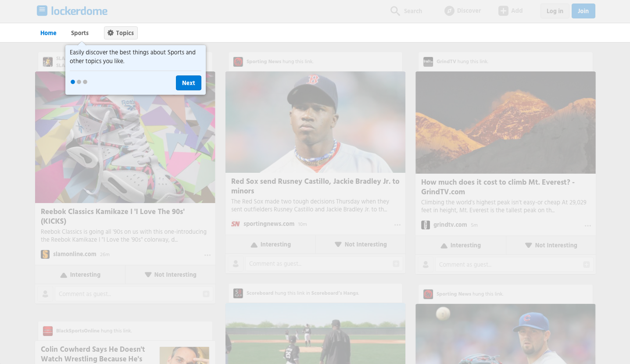Mark Red Sox post Not Interesting
The width and height of the screenshot is (630, 364).
coord(361,244)
